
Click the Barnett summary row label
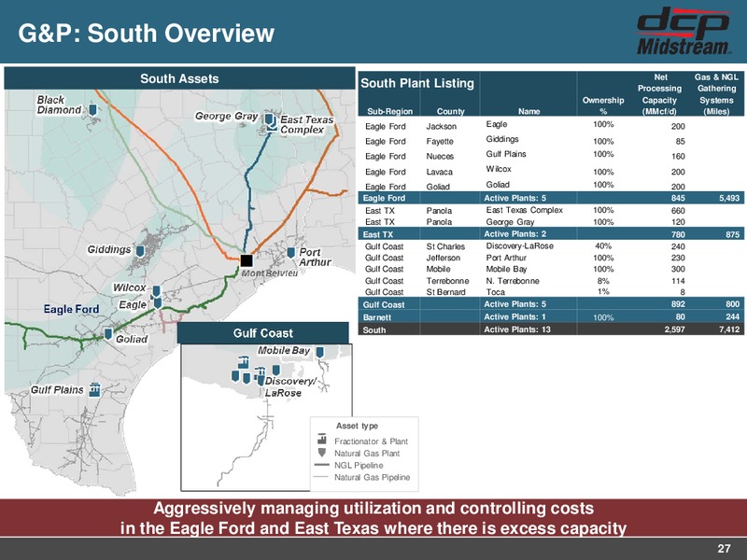pos(377,317)
